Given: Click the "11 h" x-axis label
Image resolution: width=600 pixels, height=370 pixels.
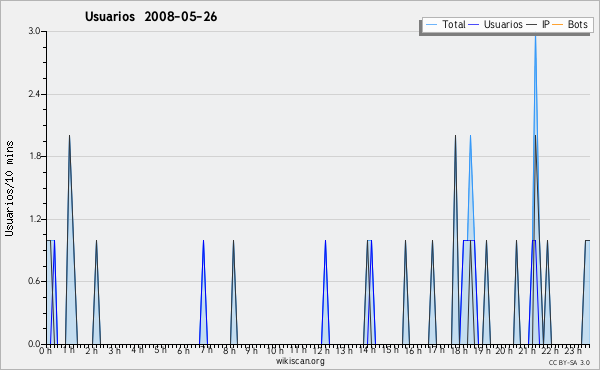Looking at the screenshot, I should coord(298,350).
